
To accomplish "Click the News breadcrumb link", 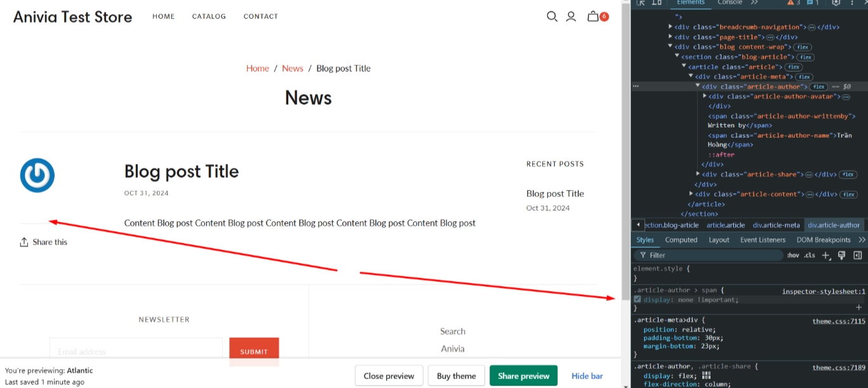I will click(293, 69).
